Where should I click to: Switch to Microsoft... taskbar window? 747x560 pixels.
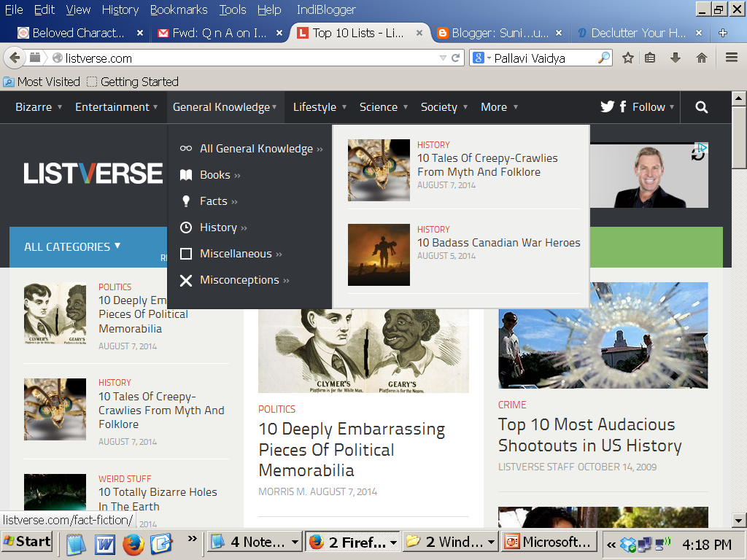point(550,542)
